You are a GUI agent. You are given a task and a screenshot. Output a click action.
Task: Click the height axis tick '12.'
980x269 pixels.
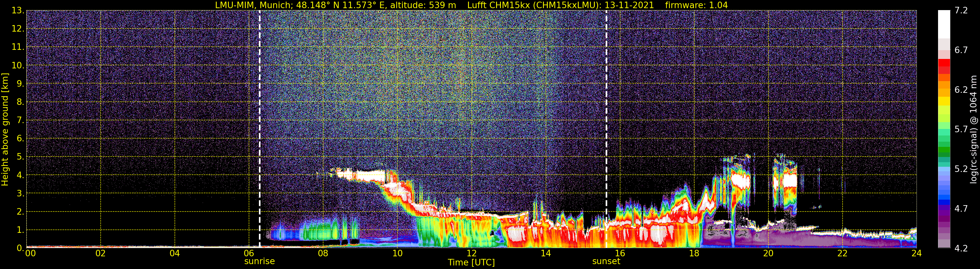(18, 29)
